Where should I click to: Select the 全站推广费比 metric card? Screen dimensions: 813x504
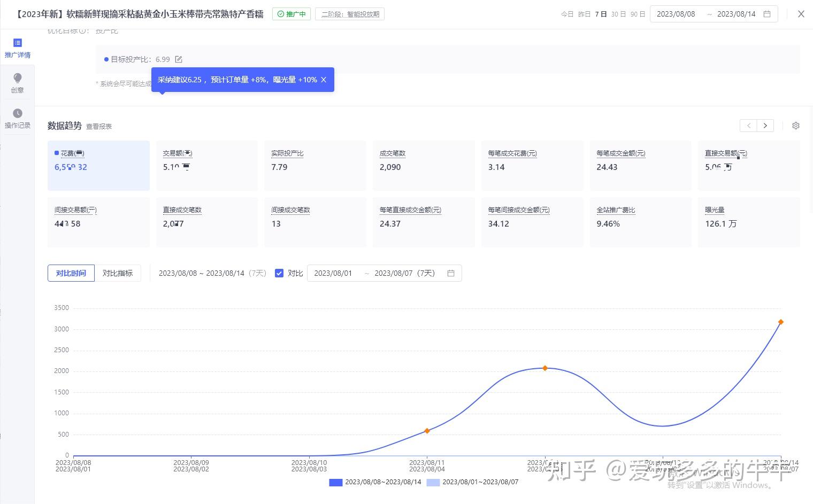click(641, 222)
